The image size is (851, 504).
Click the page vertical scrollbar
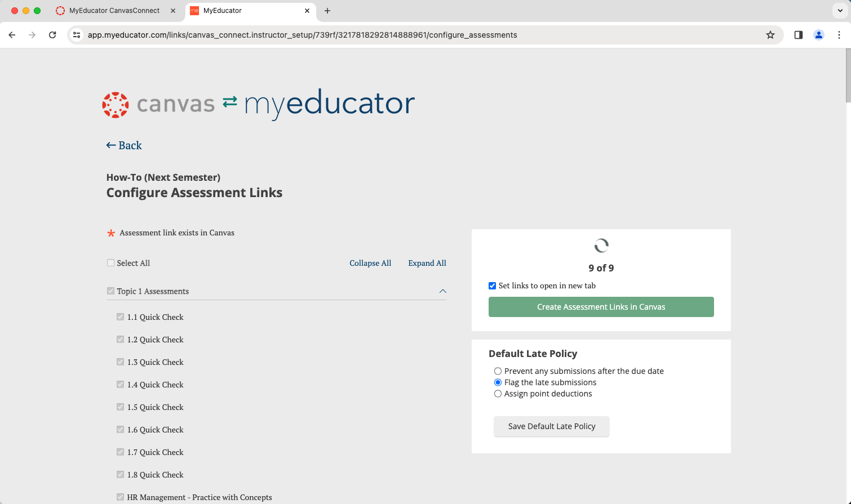pyautogui.click(x=848, y=75)
